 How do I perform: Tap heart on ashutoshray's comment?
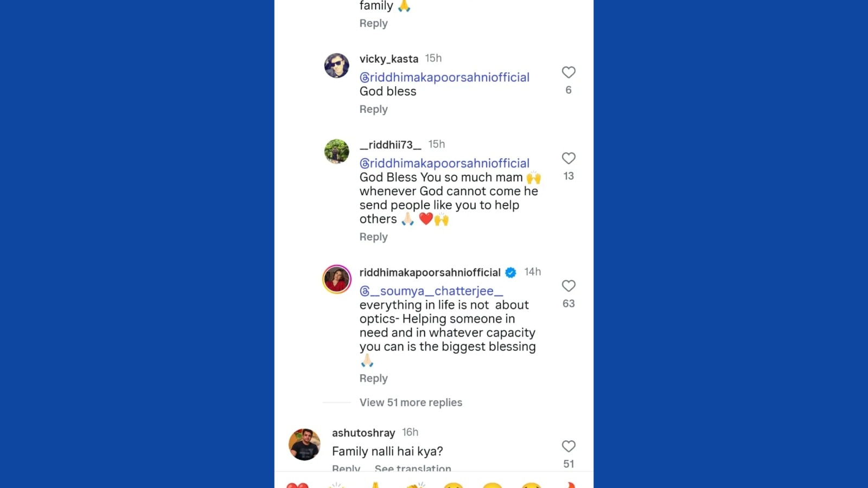568,446
